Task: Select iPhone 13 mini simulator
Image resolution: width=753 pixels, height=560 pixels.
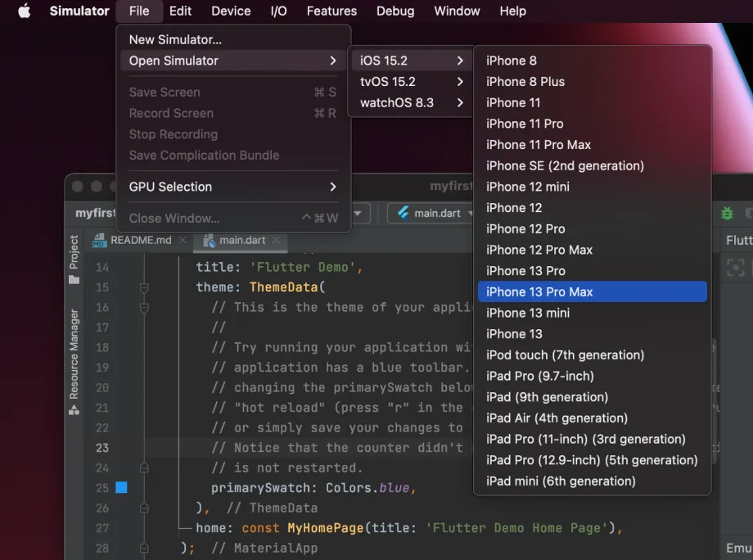Action: 592,313
